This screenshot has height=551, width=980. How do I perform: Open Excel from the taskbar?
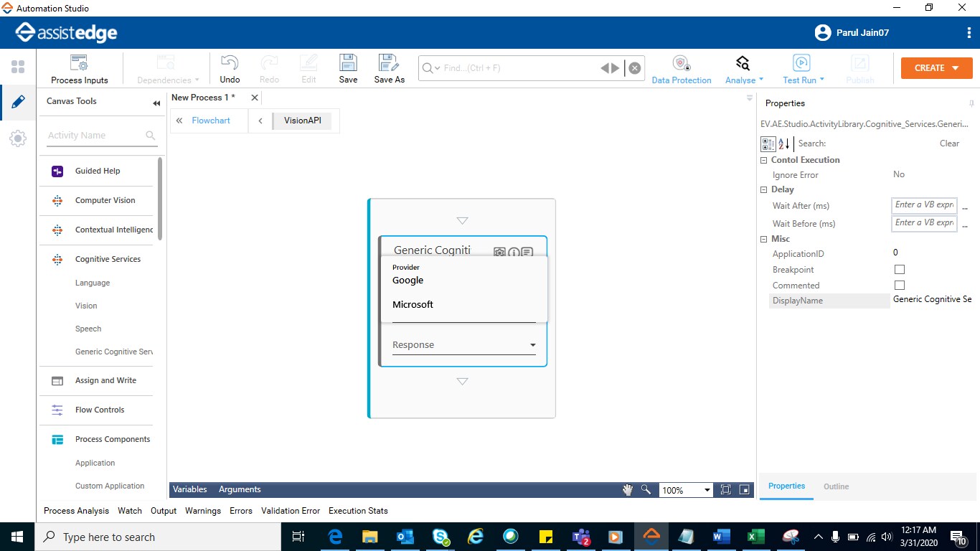tap(755, 537)
